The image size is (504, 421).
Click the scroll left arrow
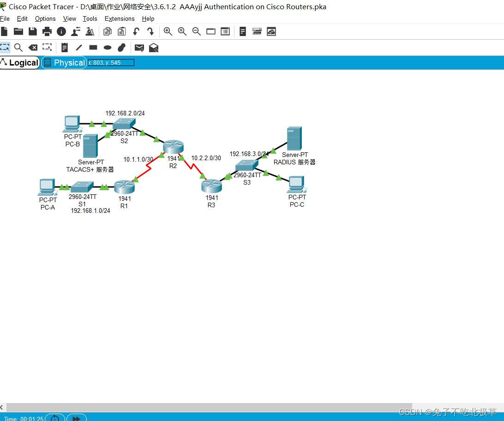2,407
